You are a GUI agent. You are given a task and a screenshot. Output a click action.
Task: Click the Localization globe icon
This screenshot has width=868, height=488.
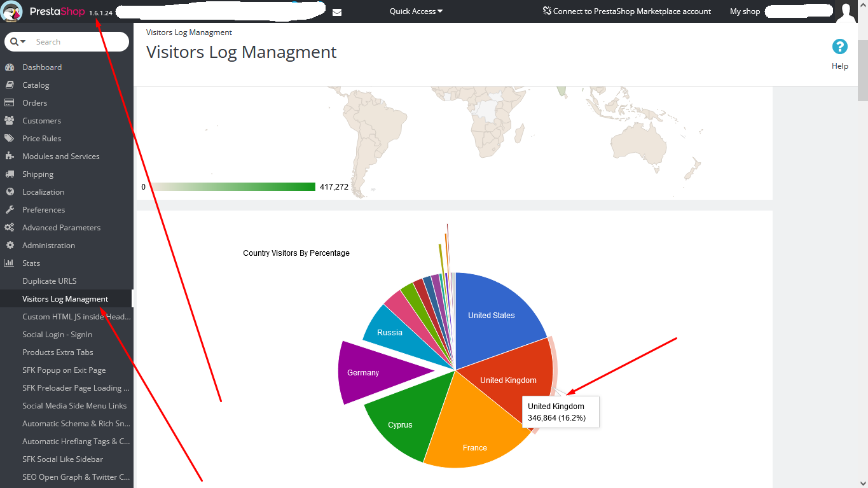pyautogui.click(x=10, y=192)
